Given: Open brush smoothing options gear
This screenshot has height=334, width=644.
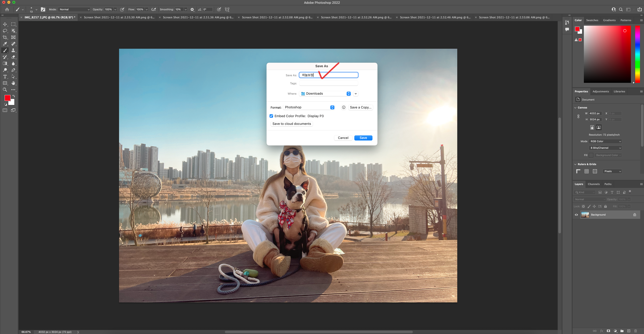Looking at the screenshot, I should (x=192, y=9).
